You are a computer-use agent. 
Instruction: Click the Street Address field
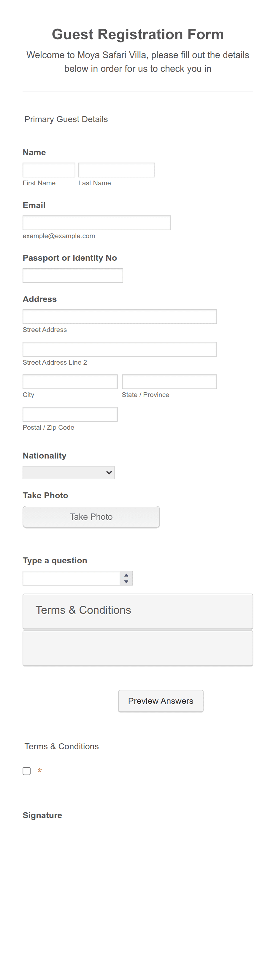pyautogui.click(x=119, y=316)
